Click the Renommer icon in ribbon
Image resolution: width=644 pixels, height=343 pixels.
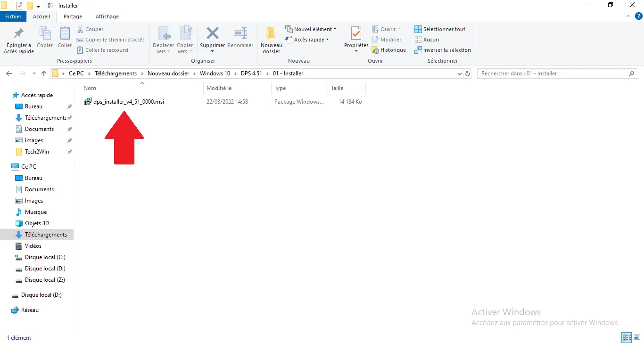tap(240, 33)
